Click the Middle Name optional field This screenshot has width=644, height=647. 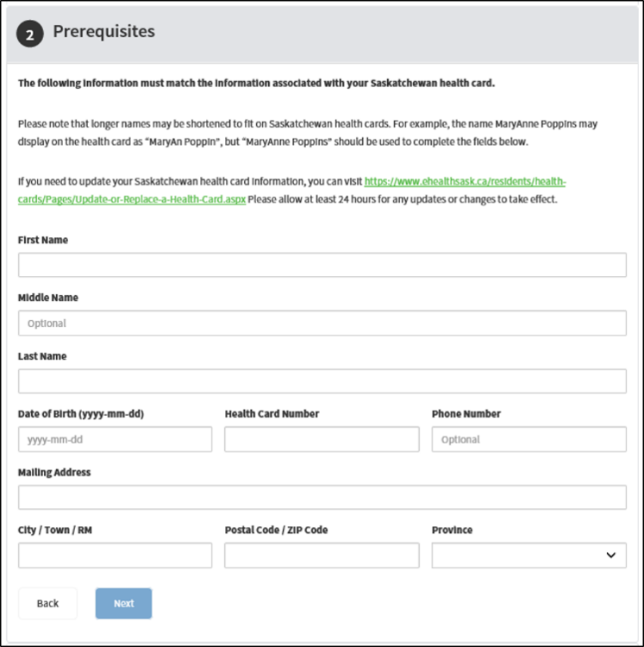tap(322, 323)
